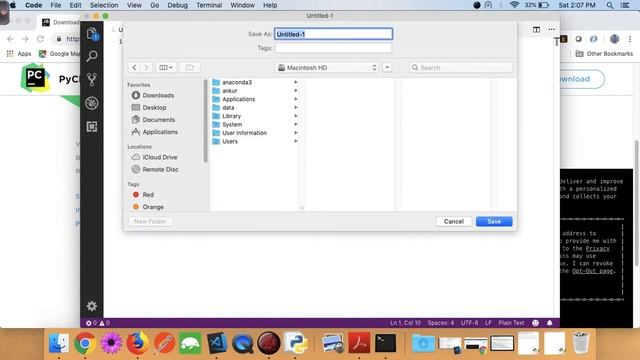640x360 pixels.
Task: Click the errors and warnings status indicator
Action: [98, 323]
